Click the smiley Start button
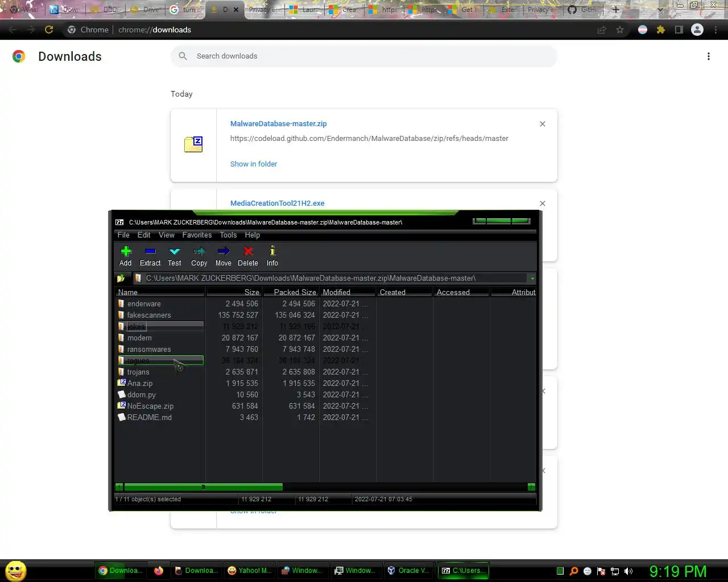 pos(16,571)
